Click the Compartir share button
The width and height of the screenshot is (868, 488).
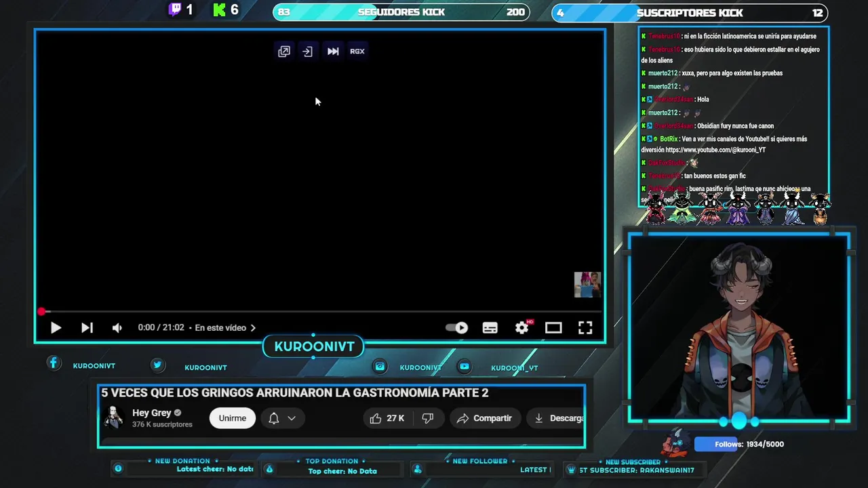click(484, 418)
